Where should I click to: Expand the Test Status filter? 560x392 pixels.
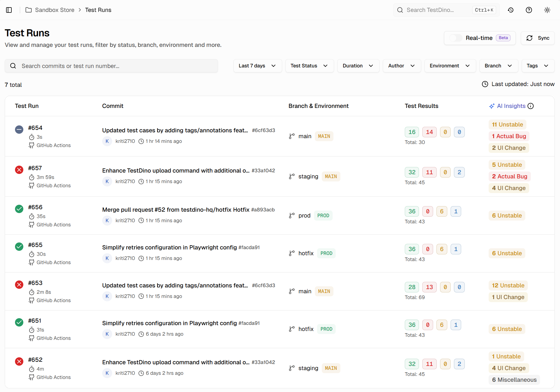[309, 66]
